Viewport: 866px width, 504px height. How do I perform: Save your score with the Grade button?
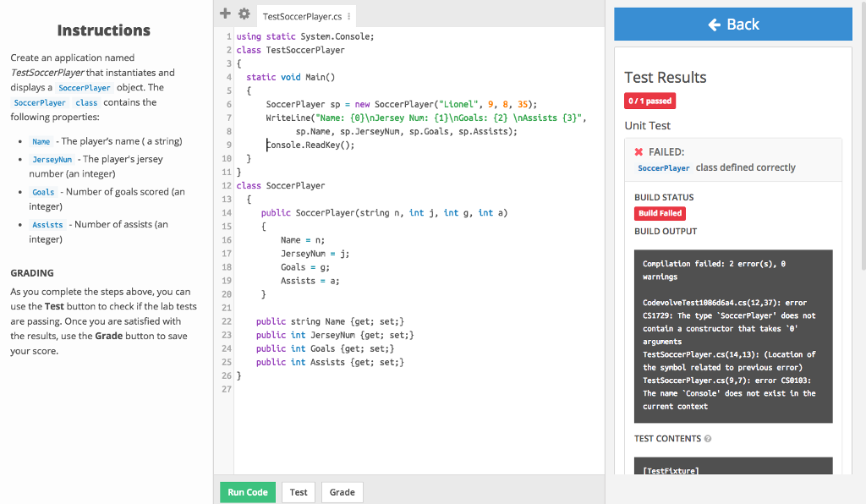(x=342, y=491)
